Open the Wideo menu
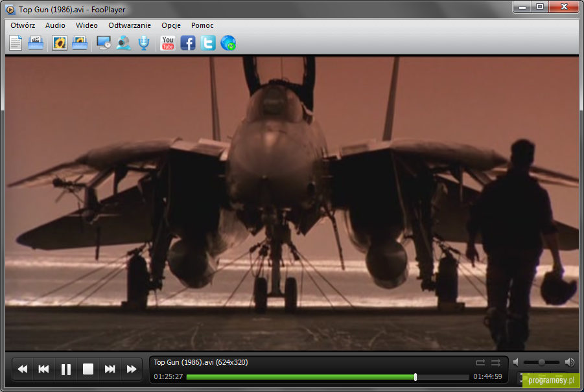The width and height of the screenshot is (584, 392). pos(86,25)
